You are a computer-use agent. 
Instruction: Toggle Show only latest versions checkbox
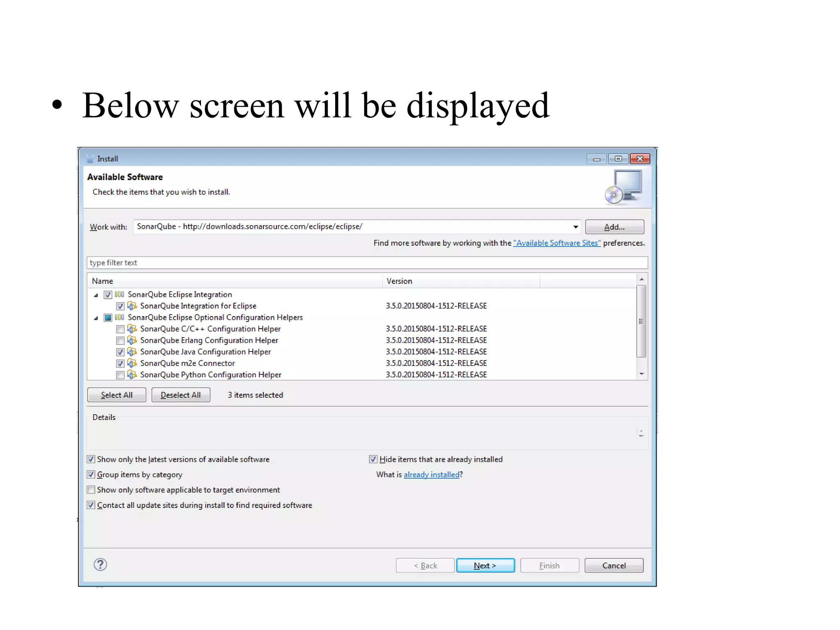[x=91, y=459]
